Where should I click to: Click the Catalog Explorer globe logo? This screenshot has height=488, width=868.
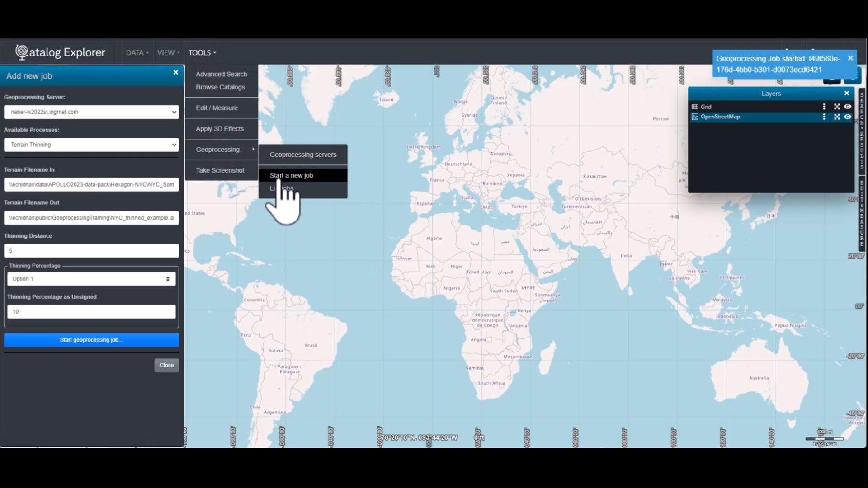[x=21, y=52]
